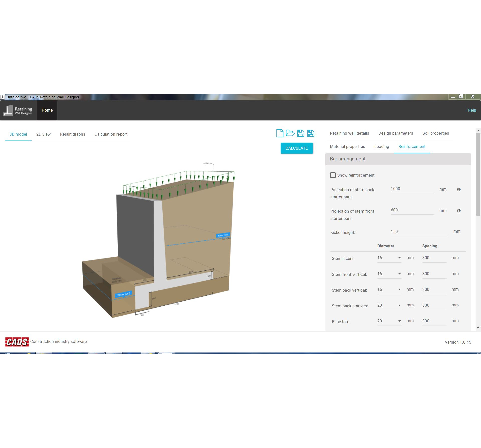
Task: Select the Reinforcement tab
Action: click(x=412, y=147)
